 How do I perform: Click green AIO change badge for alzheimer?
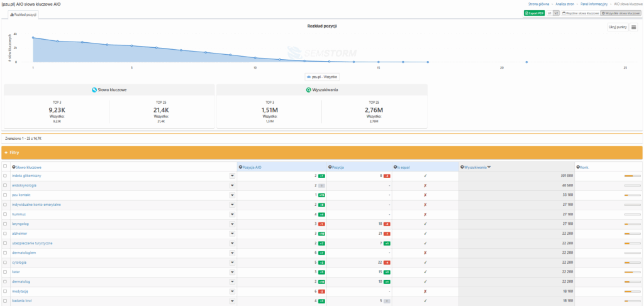coord(322,234)
